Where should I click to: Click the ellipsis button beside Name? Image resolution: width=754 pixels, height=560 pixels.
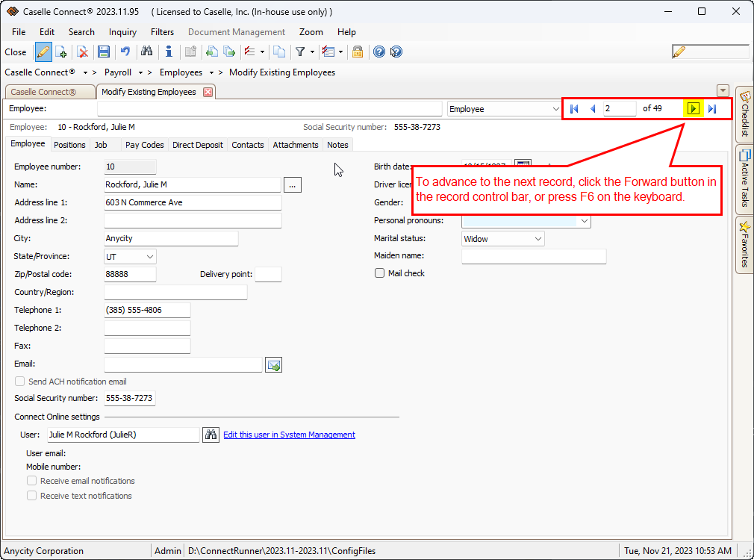tap(293, 184)
